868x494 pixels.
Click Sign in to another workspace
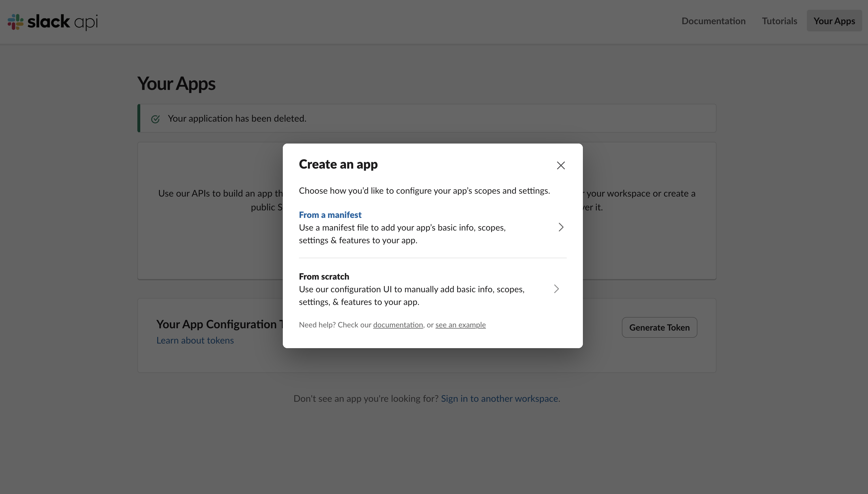(x=499, y=398)
